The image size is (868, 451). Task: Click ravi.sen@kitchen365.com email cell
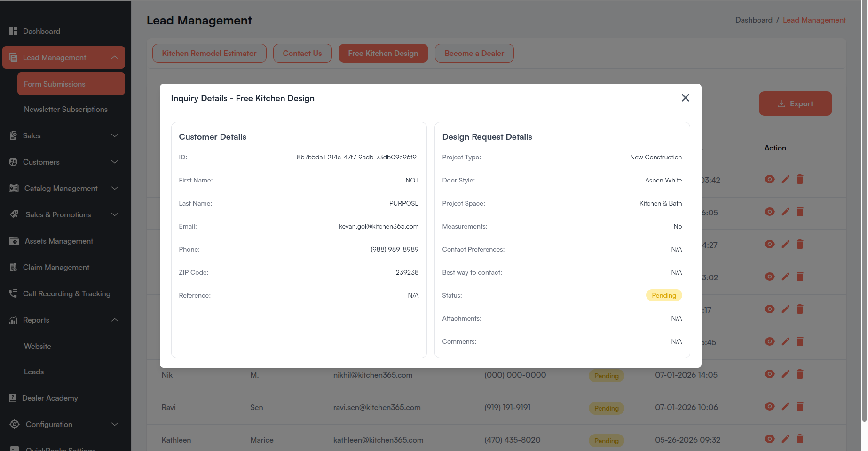pyautogui.click(x=377, y=407)
